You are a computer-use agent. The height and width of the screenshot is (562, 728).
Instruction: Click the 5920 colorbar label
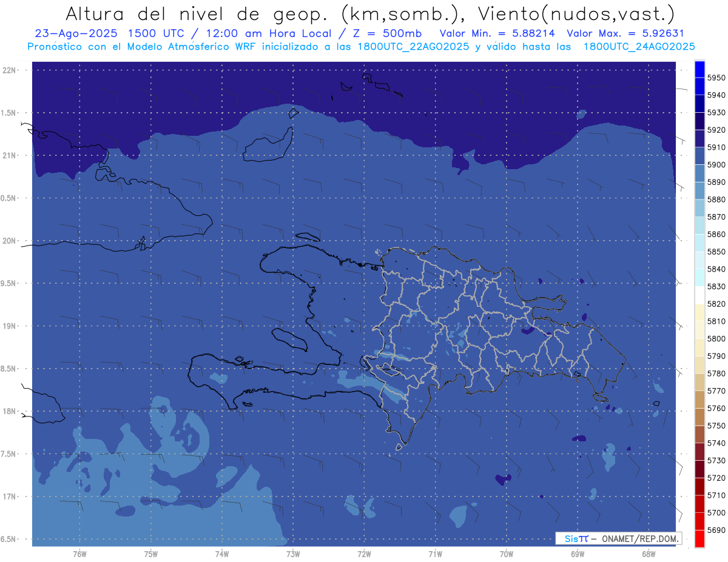click(716, 130)
